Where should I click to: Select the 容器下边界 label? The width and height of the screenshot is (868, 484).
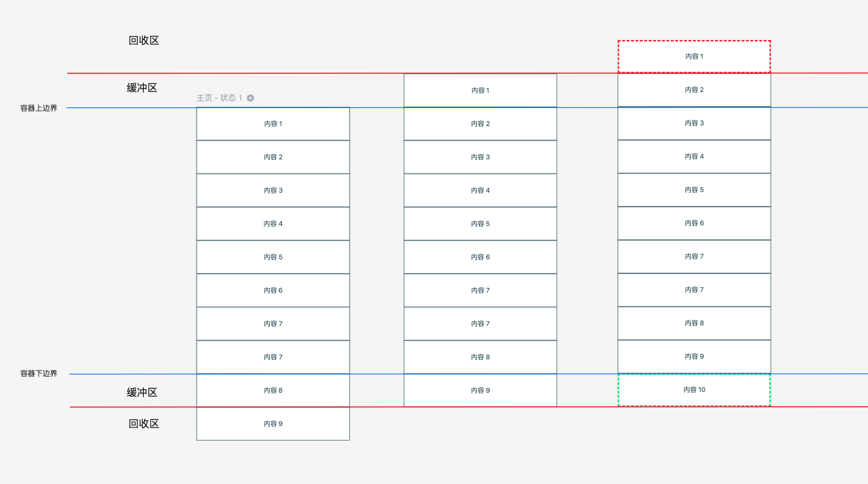click(39, 374)
